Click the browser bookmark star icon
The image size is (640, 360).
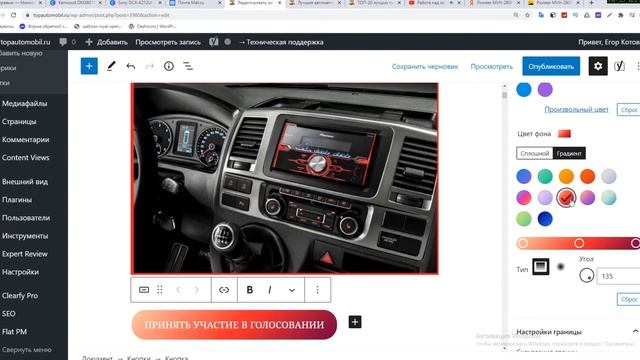(x=527, y=15)
